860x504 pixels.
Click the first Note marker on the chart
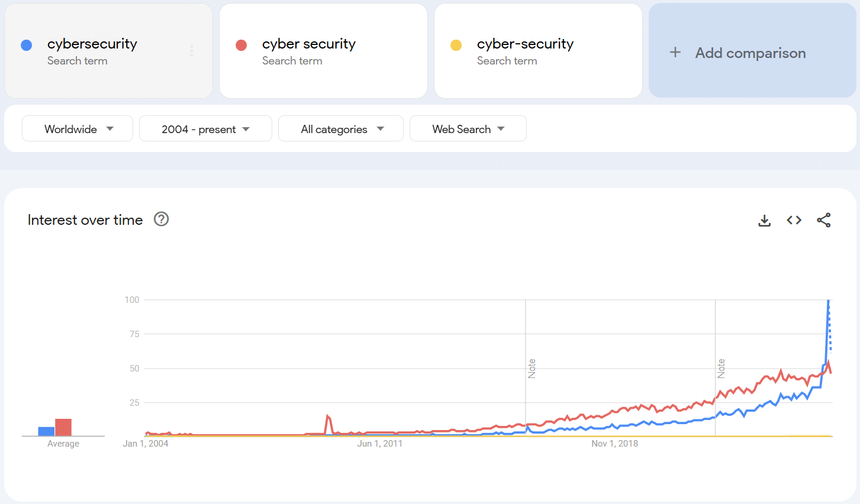(532, 367)
